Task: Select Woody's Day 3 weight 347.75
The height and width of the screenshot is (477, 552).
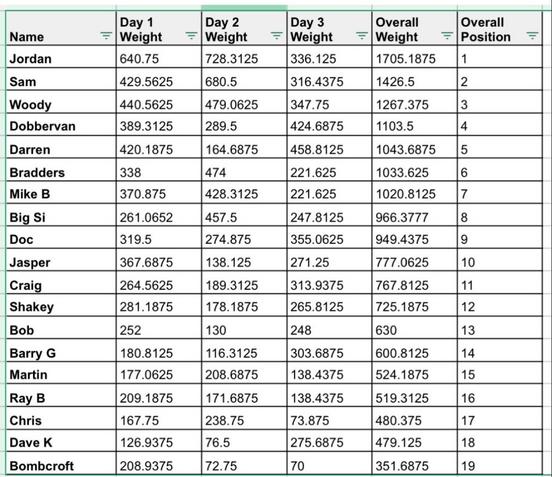Action: pos(329,102)
